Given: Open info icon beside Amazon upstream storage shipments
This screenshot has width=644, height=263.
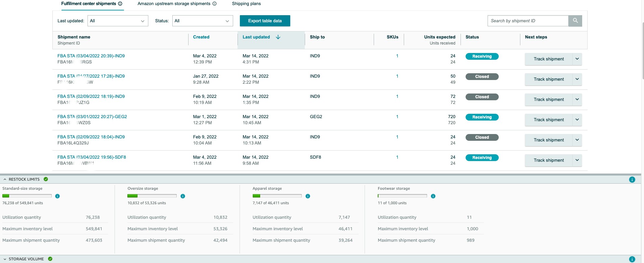Looking at the screenshot, I should click(214, 4).
